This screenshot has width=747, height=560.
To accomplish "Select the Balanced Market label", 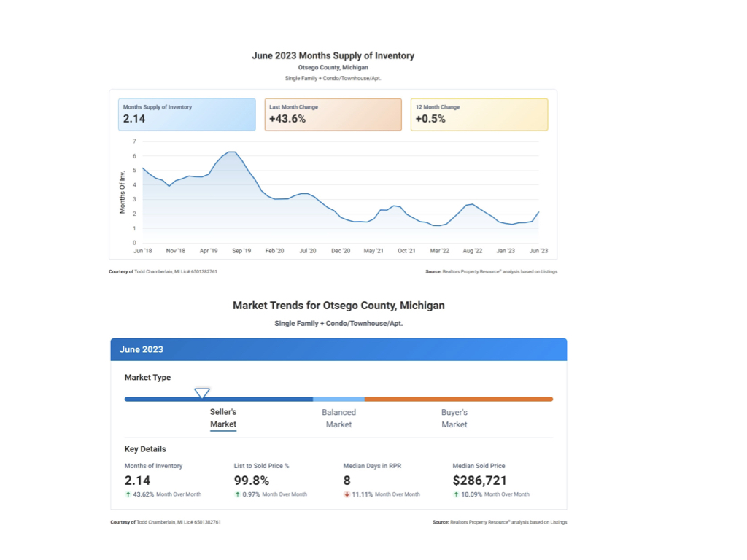I will [x=338, y=418].
